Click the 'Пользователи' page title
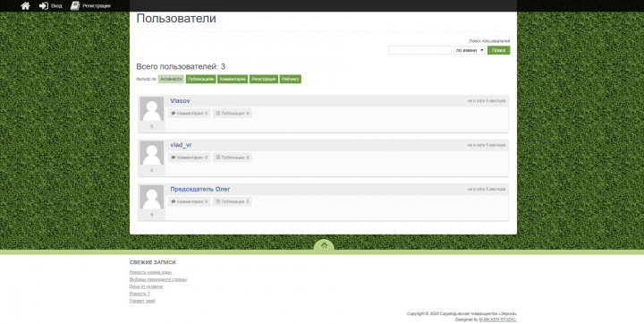This screenshot has width=644, height=324. (176, 19)
